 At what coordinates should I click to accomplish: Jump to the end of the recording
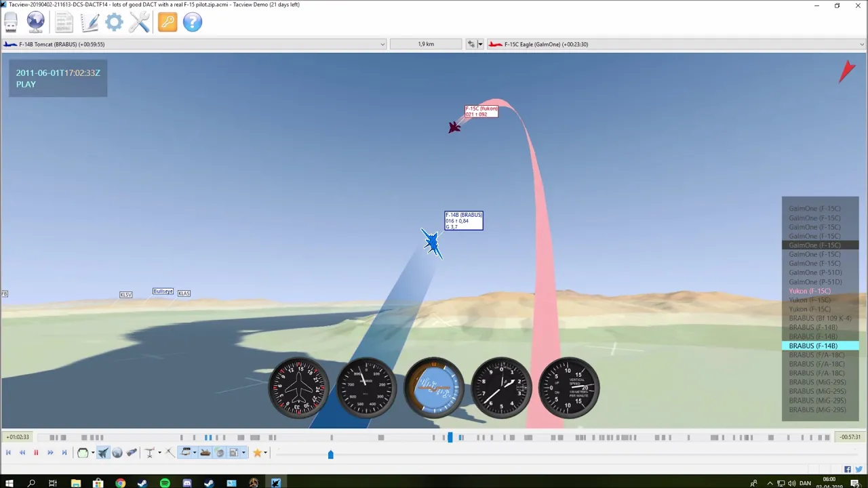[x=64, y=453]
